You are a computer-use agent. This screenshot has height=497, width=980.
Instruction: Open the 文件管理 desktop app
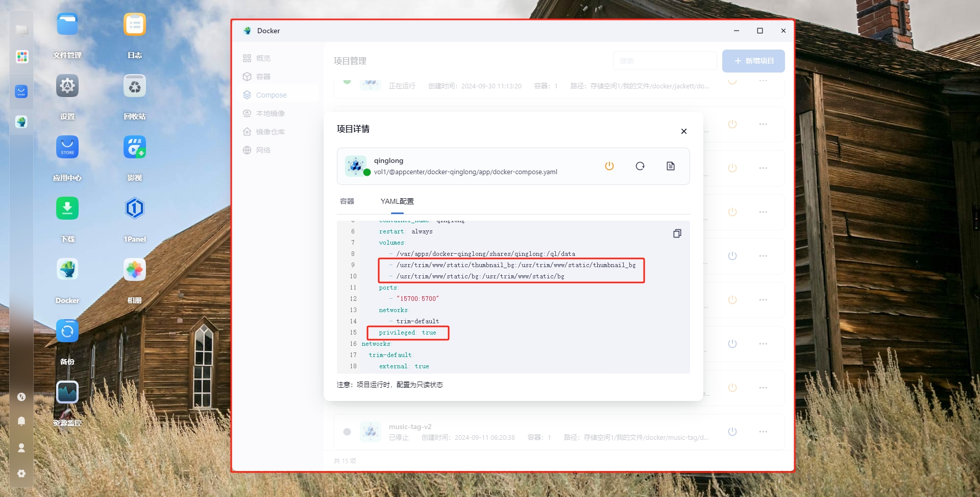(67, 25)
